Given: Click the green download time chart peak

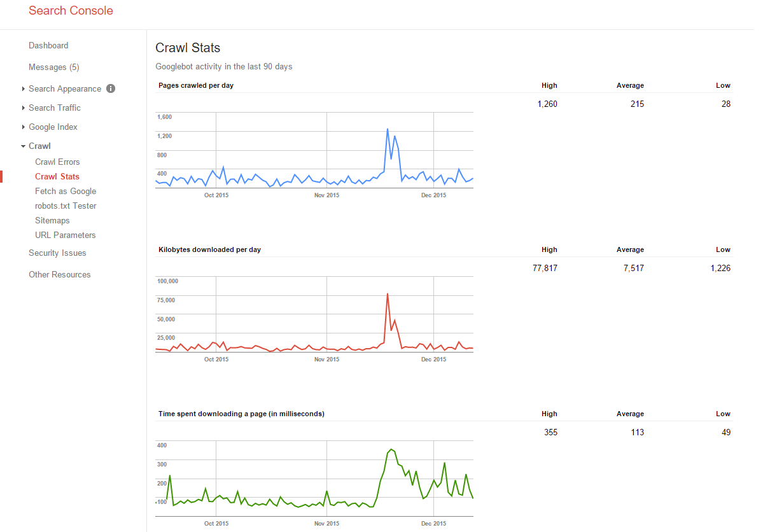Looking at the screenshot, I should coord(391,449).
